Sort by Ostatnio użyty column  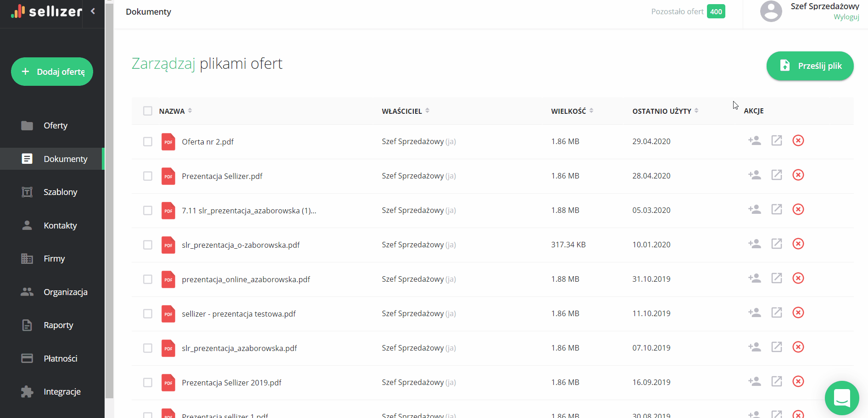click(x=696, y=111)
